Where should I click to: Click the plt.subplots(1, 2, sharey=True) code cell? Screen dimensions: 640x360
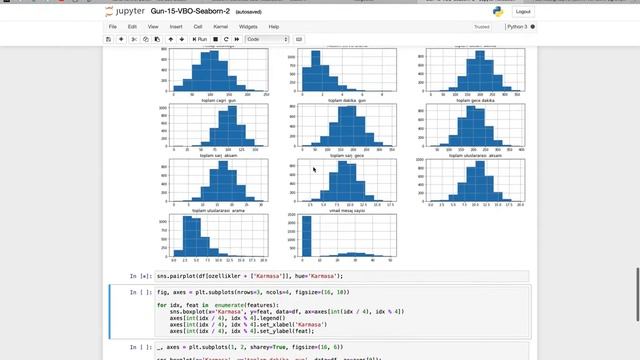[x=342, y=351]
